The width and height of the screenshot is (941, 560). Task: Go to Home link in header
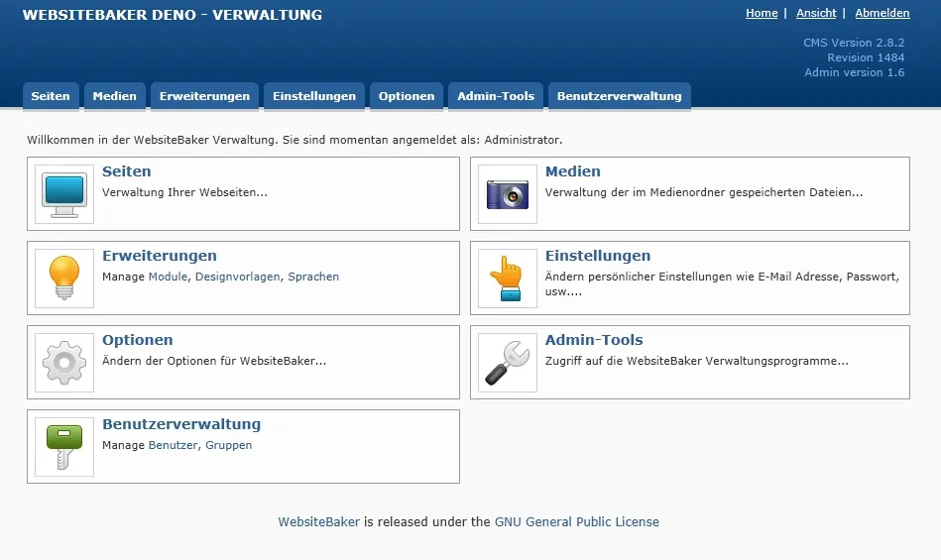point(762,13)
